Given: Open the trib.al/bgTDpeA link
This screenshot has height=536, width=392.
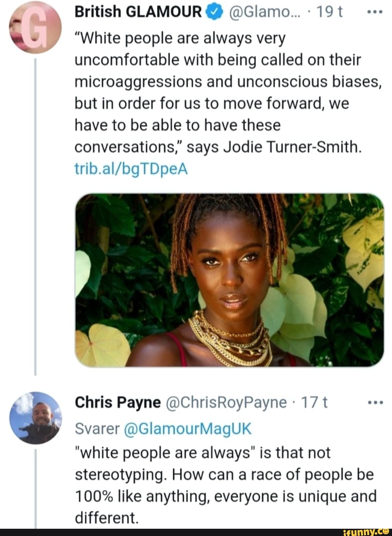Looking at the screenshot, I should (131, 168).
